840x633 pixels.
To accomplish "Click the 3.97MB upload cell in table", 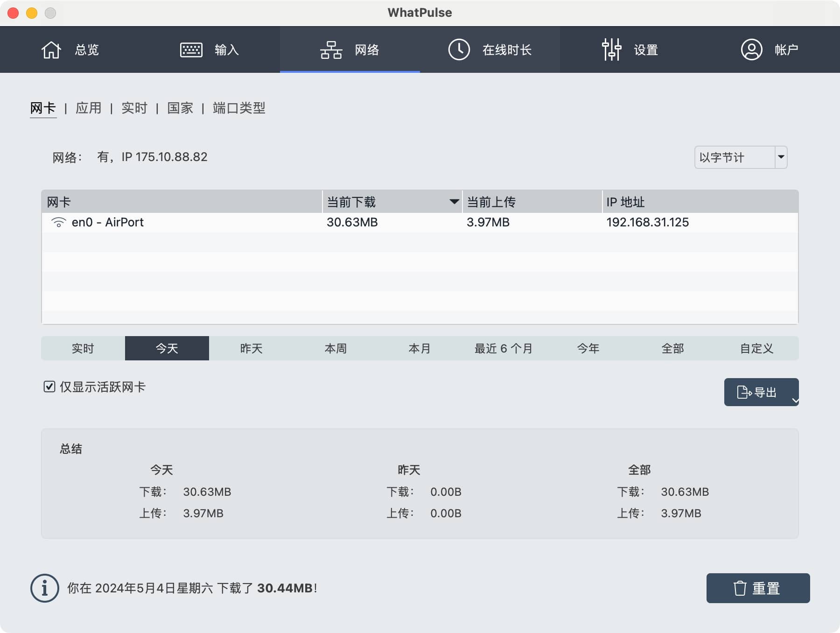I will point(488,222).
